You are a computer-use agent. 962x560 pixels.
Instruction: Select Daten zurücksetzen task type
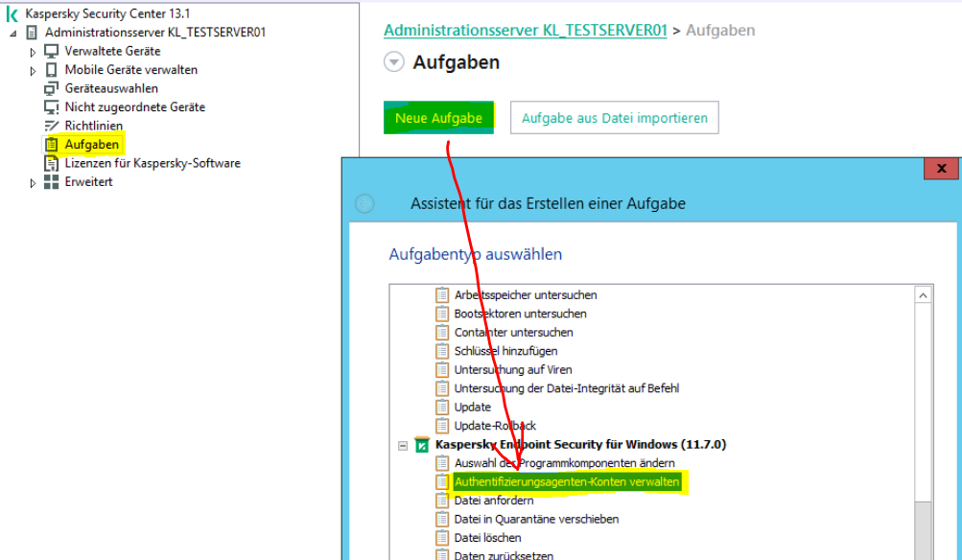tap(504, 556)
